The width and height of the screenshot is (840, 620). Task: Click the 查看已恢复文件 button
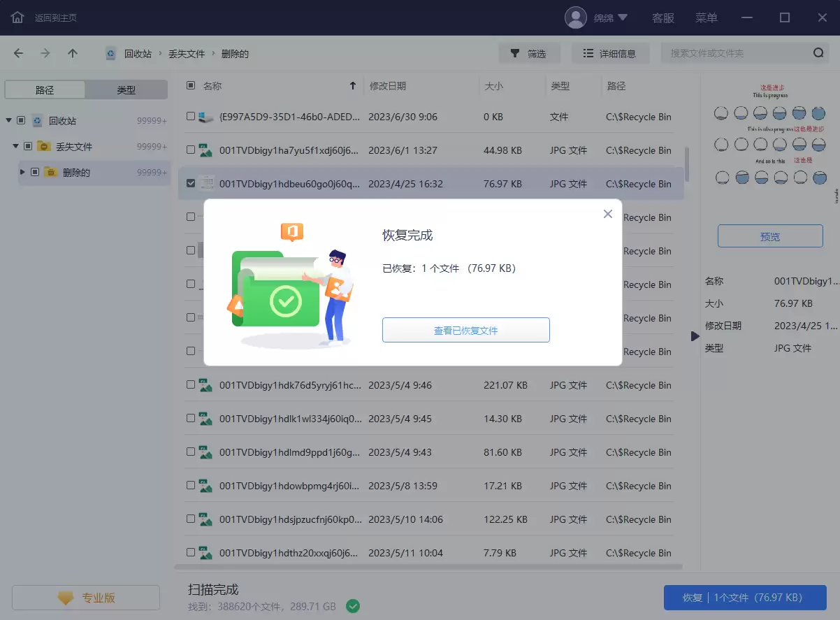(x=465, y=330)
